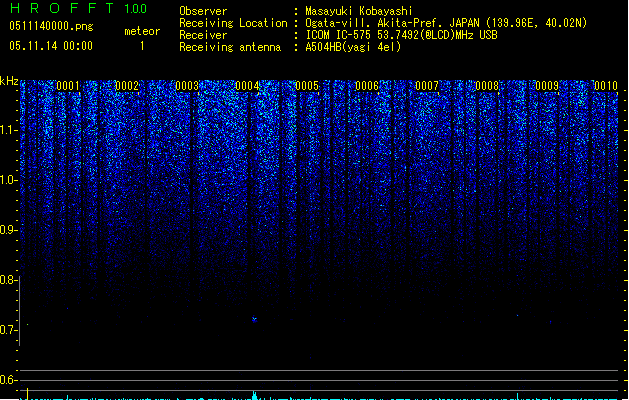Select the file name 0511140000.png

[51, 26]
